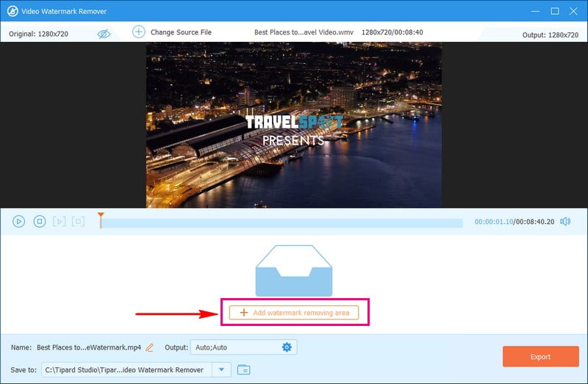Expand the Save to path dropdown

[x=223, y=369]
